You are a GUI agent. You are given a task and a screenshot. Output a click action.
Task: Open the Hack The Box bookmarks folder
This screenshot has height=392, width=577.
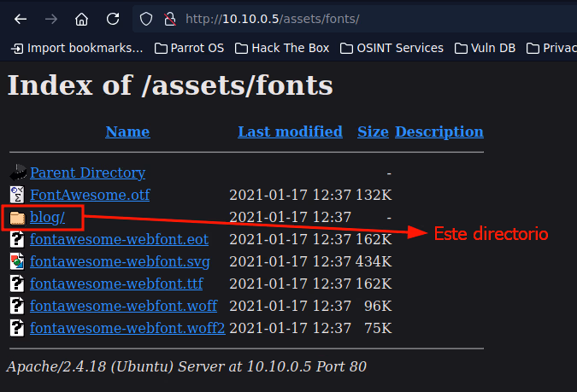282,48
